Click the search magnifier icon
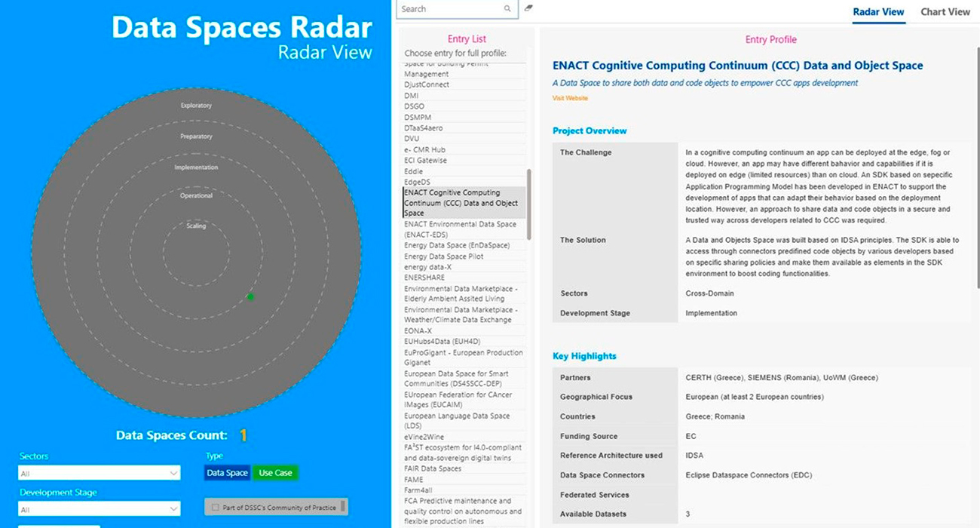Screen dimensions: 980x528 507,9
